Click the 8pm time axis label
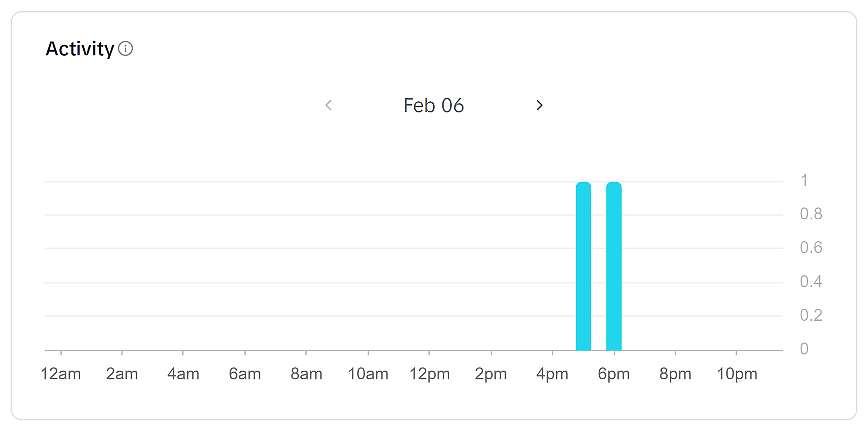868x431 pixels. [675, 374]
